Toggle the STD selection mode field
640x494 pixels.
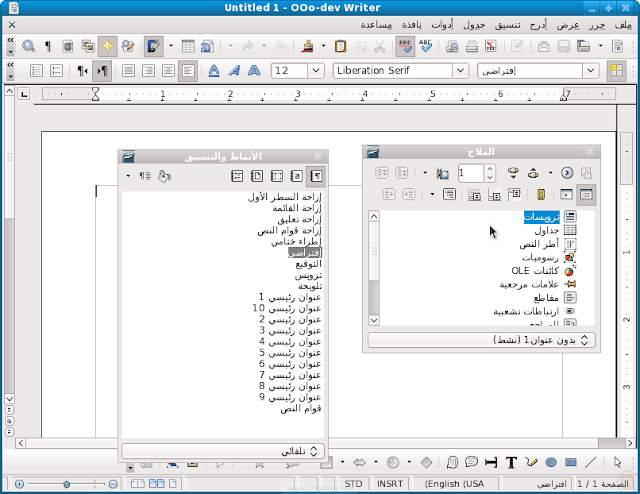[354, 483]
